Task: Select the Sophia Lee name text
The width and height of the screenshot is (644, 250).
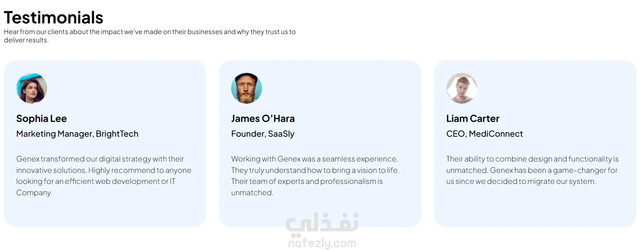Action: (41, 118)
